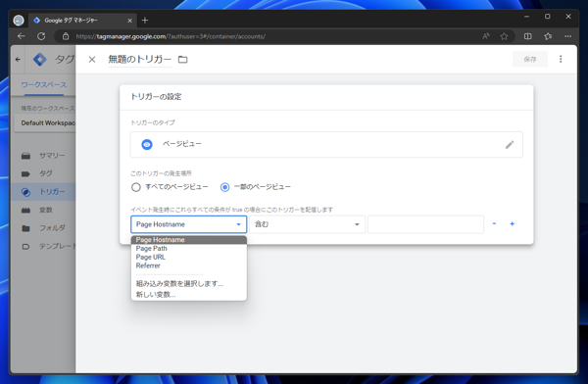This screenshot has width=588, height=384.
Task: Click the Tag Manager diamond logo
Action: [40, 59]
